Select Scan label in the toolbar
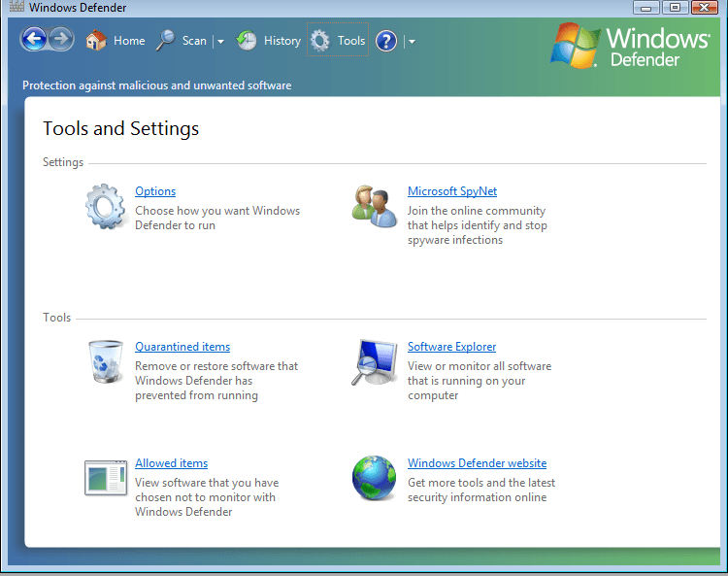 (x=194, y=41)
